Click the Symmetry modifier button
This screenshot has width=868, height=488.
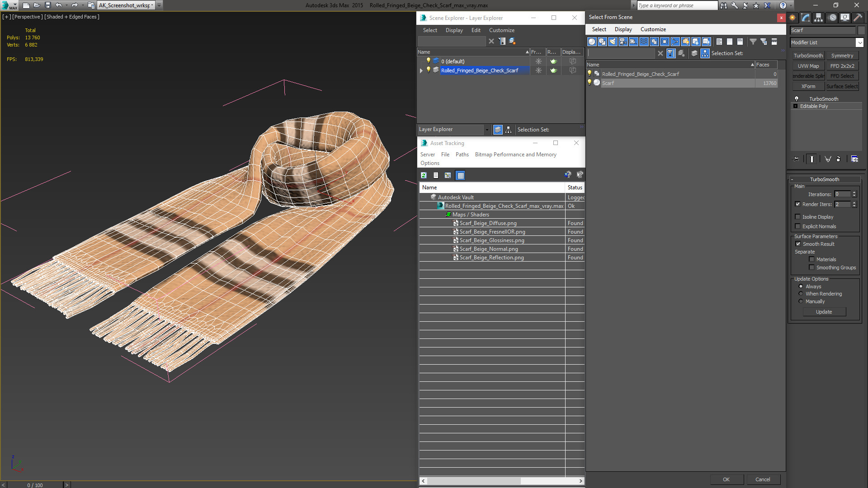pos(842,56)
